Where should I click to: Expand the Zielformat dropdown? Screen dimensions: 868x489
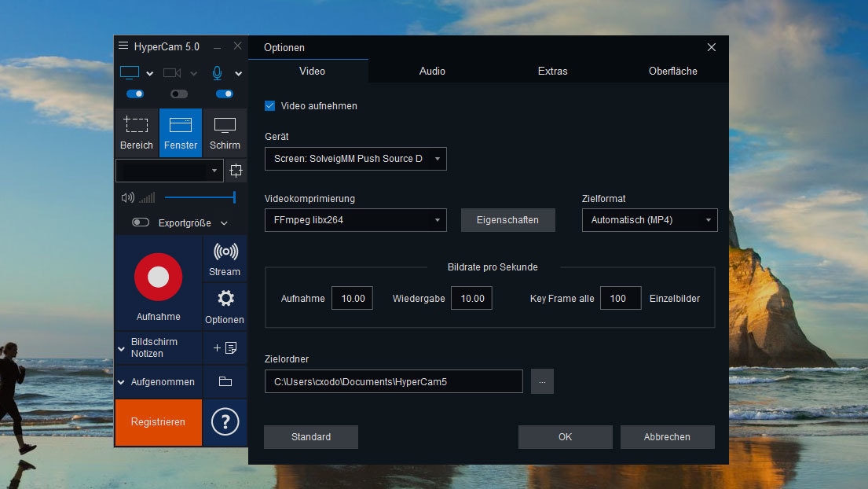click(649, 220)
